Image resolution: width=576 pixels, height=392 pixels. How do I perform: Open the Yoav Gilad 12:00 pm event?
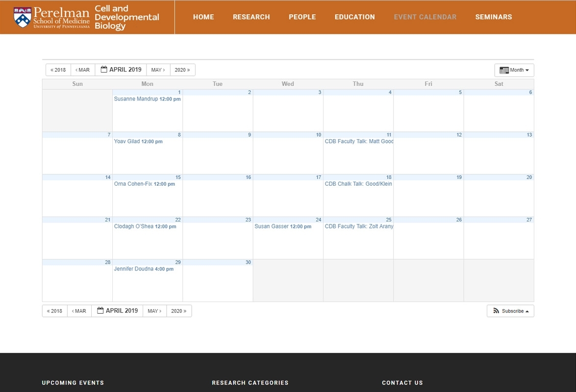pyautogui.click(x=138, y=141)
